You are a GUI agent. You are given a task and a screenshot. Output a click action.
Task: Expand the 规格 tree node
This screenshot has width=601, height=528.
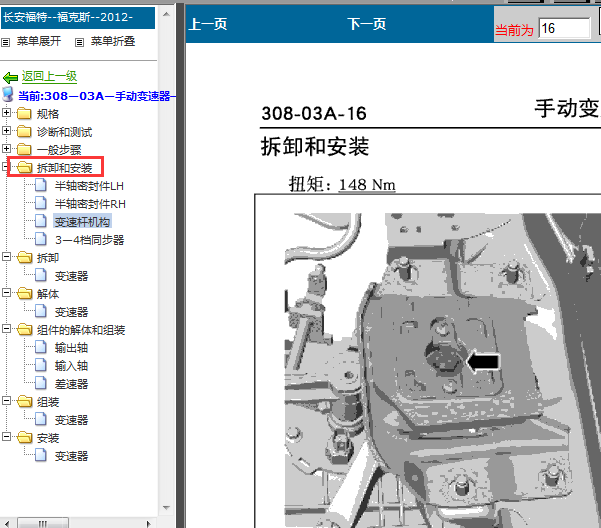7,113
